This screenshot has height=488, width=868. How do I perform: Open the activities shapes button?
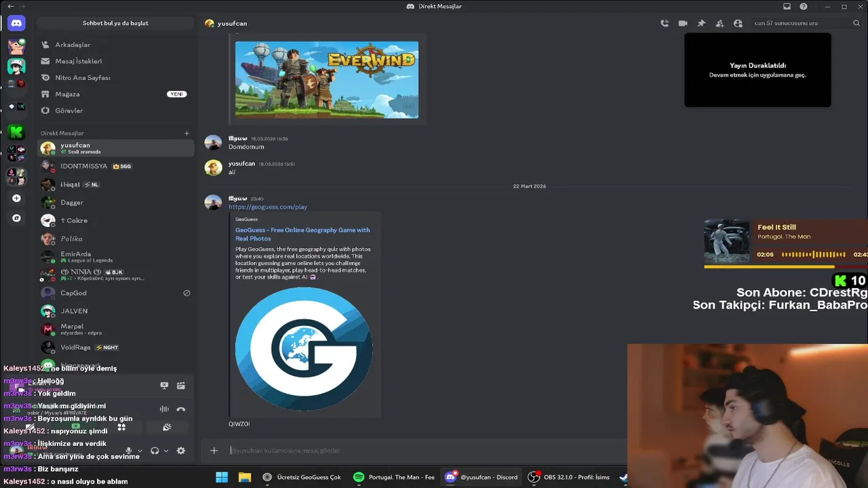point(121,427)
